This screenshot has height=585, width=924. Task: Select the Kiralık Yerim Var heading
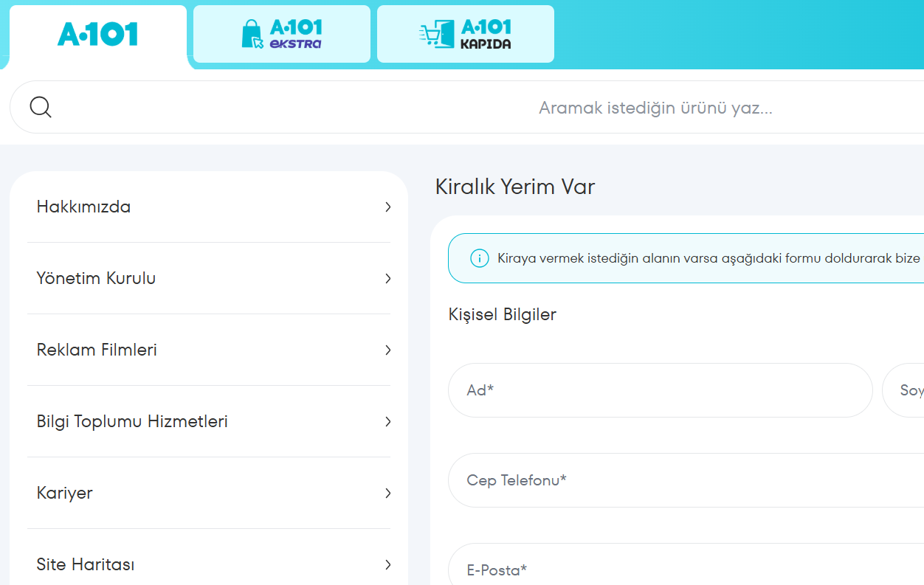click(x=515, y=187)
